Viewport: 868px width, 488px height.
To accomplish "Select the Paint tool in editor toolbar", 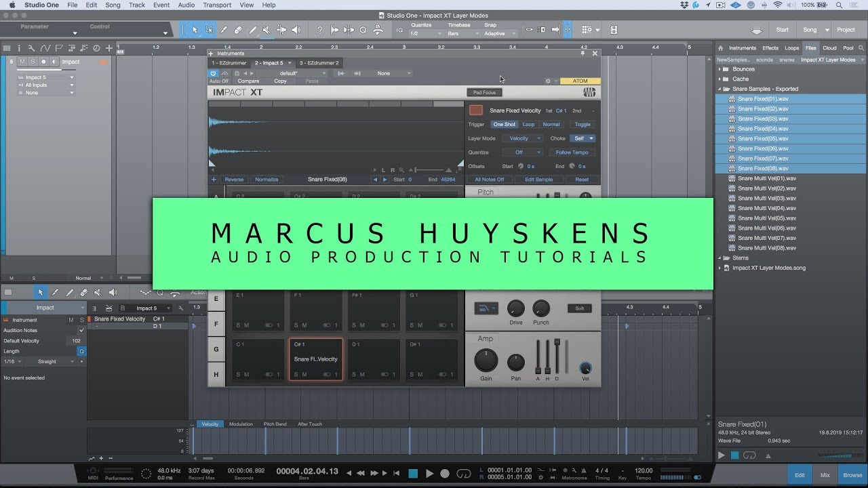I will pyautogui.click(x=69, y=292).
